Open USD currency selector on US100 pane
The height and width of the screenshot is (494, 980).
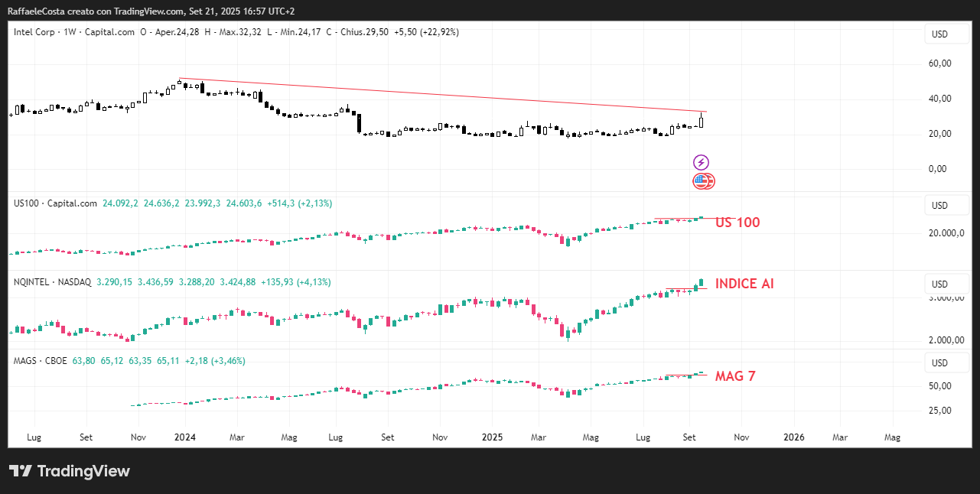pos(938,206)
